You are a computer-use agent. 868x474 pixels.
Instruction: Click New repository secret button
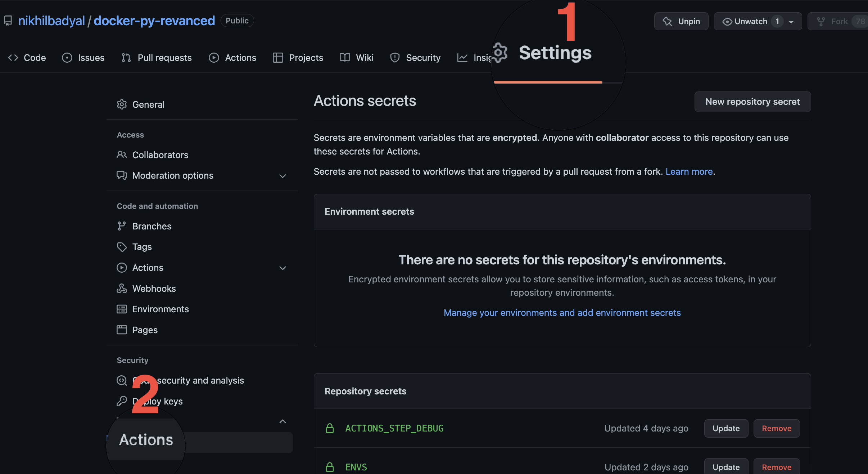click(752, 102)
